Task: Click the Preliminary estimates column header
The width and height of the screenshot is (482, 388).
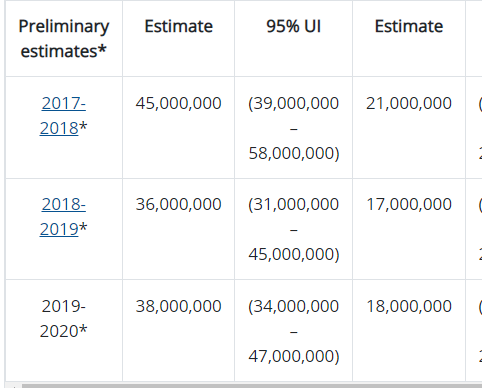Action: point(64,39)
